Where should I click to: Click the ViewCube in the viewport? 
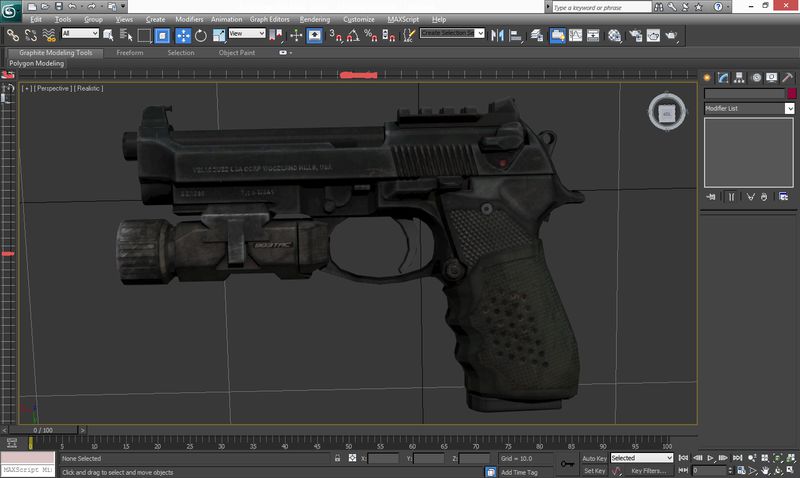666,112
